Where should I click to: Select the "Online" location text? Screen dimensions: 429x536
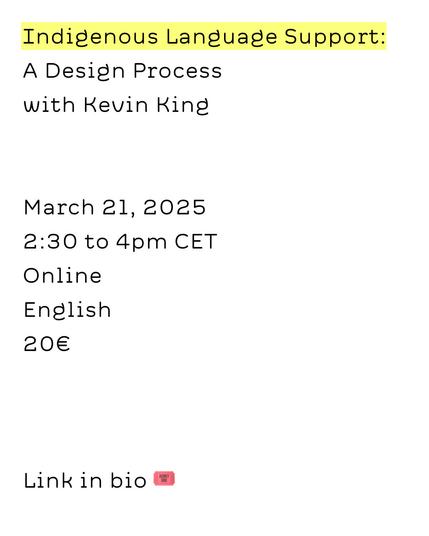point(63,276)
